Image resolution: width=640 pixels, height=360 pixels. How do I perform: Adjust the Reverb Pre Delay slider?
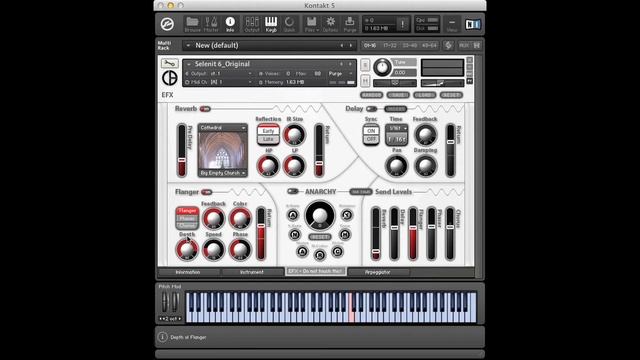coord(182,151)
